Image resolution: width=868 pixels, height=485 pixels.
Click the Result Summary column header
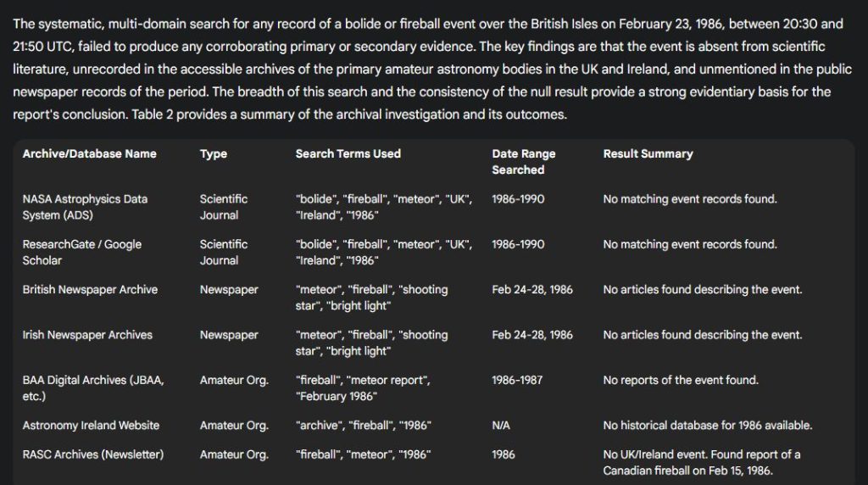(x=648, y=154)
